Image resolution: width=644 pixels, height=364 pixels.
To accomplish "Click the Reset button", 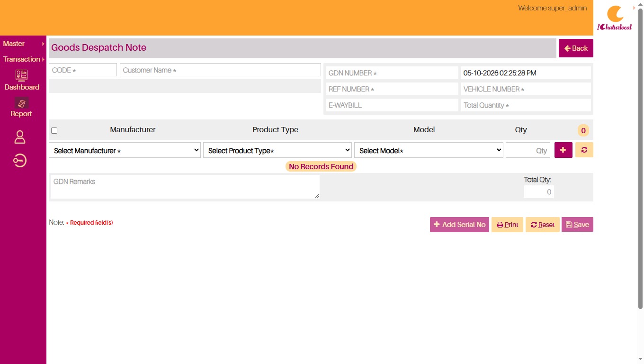I will point(543,225).
